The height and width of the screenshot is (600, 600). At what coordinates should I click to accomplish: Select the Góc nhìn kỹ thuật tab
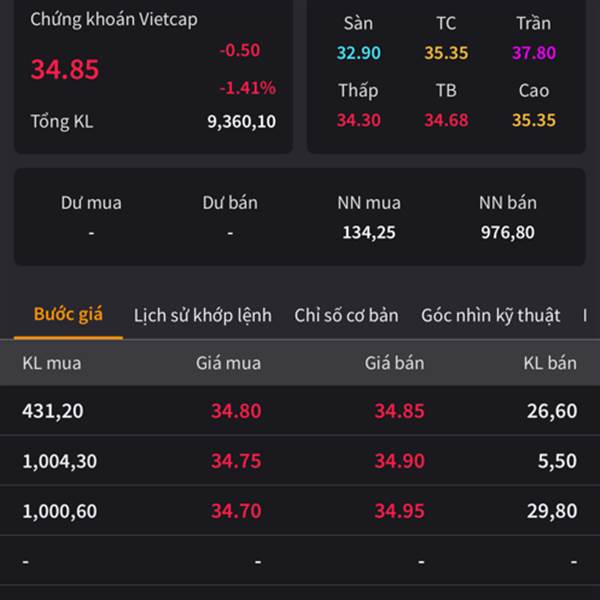click(x=491, y=316)
